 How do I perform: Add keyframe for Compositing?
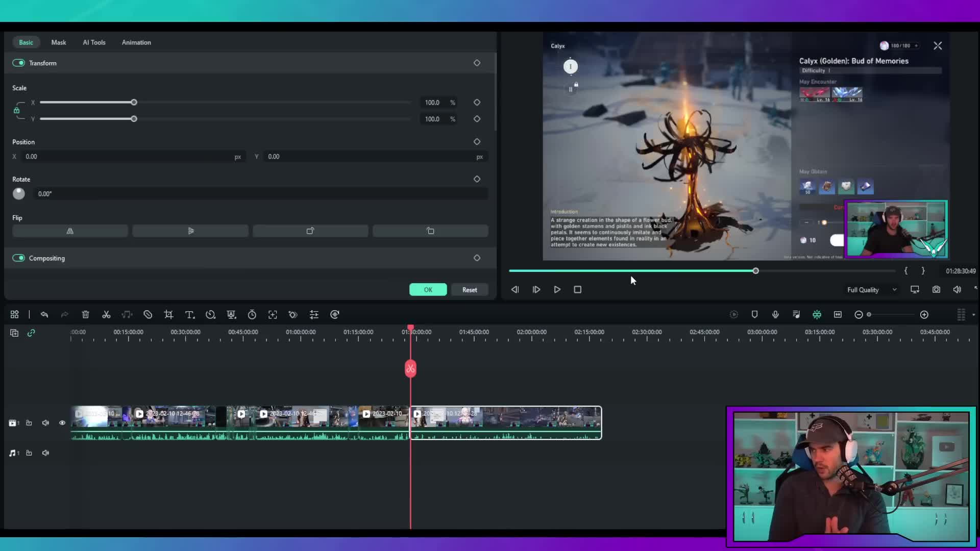[477, 258]
